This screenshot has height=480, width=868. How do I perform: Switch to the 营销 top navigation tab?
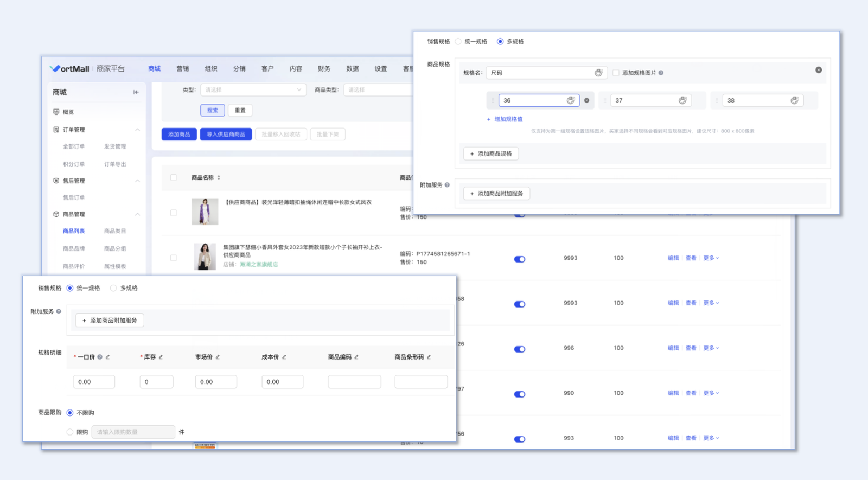[182, 69]
